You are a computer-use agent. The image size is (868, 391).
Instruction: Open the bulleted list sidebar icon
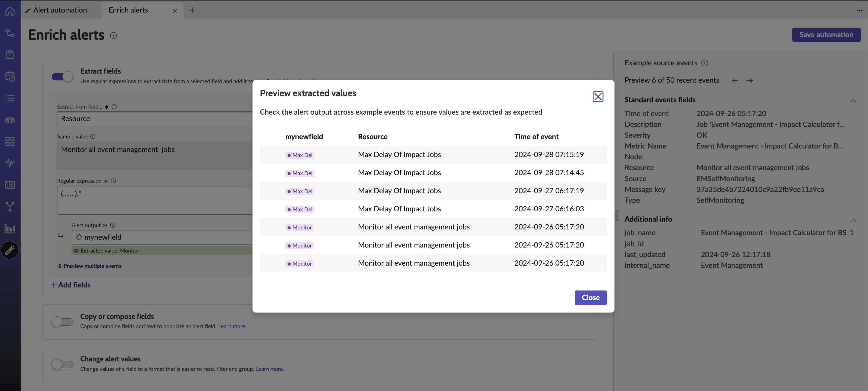[10, 98]
